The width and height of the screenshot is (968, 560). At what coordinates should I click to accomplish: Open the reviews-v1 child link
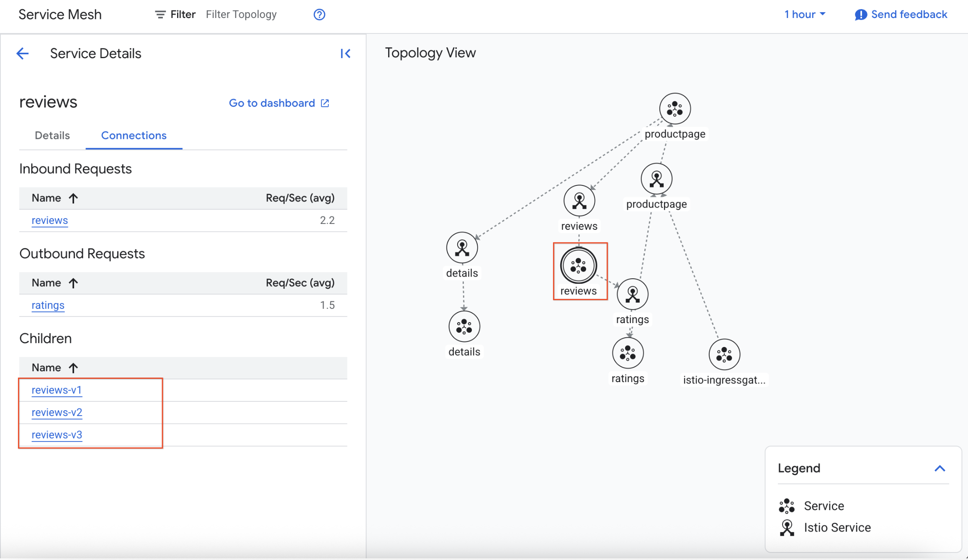[57, 390]
